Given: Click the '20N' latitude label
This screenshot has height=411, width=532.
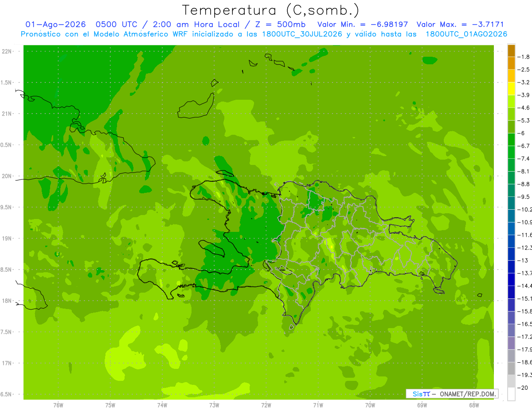Looking at the screenshot, I should click(7, 176).
